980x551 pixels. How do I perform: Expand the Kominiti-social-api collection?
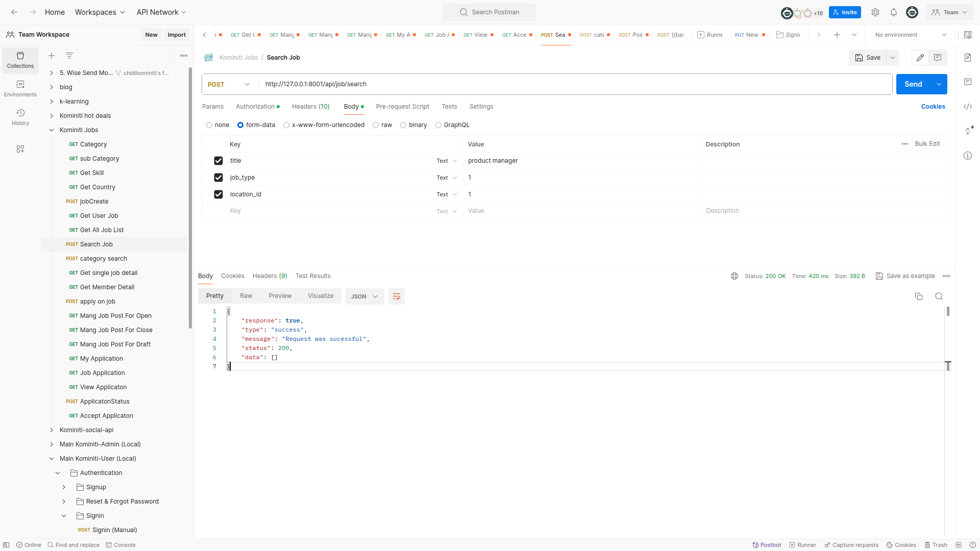pyautogui.click(x=52, y=430)
